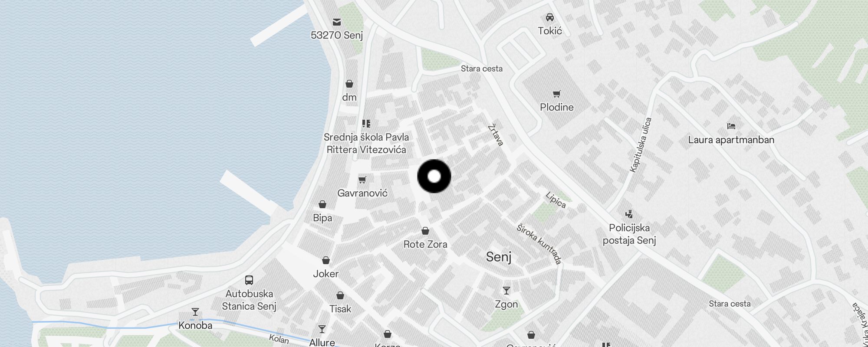868x347 pixels.
Task: Click the Zgon cocktail bar icon
Action: click(x=506, y=291)
